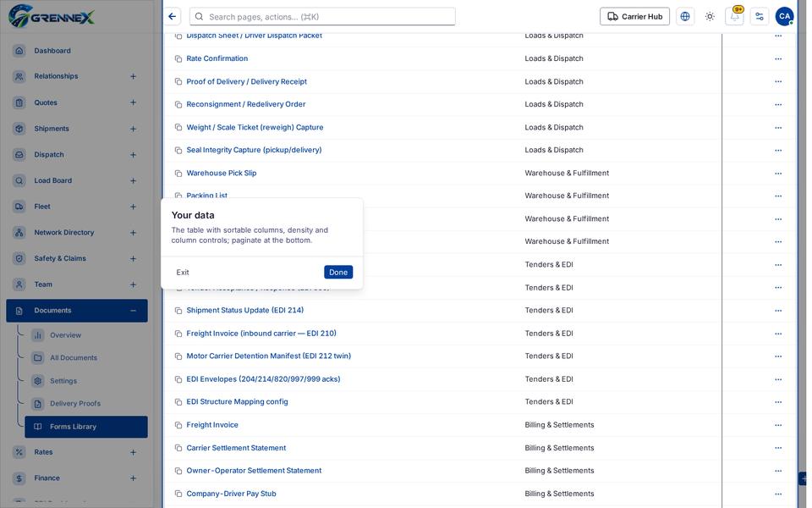
Task: Open row actions for Seal Integrity Capture
Action: (x=778, y=151)
